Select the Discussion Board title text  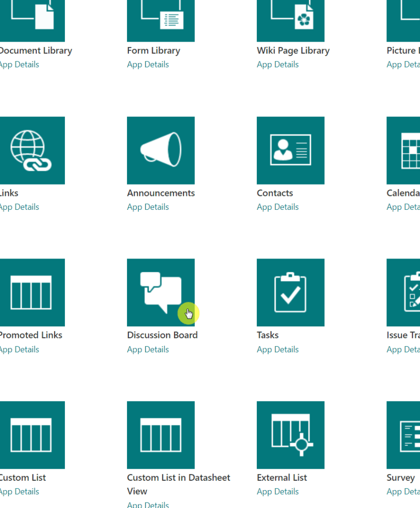pyautogui.click(x=162, y=335)
